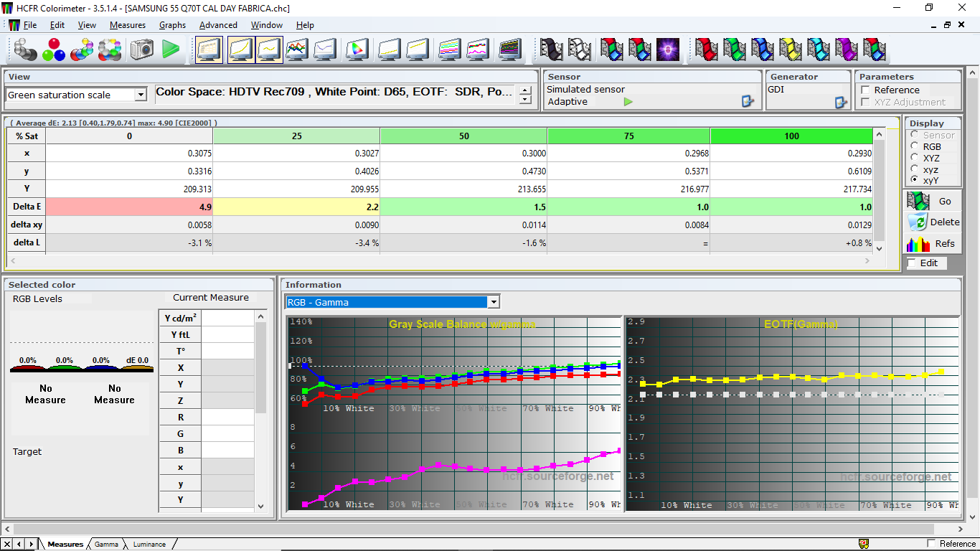
Task: Switch to the Gamma tab
Action: [106, 544]
